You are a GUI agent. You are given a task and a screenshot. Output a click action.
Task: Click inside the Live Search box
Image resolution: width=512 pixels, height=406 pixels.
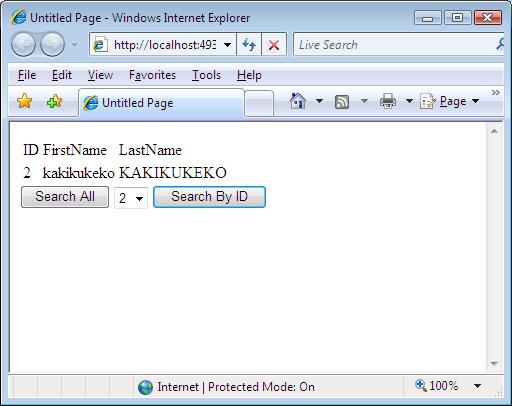393,44
